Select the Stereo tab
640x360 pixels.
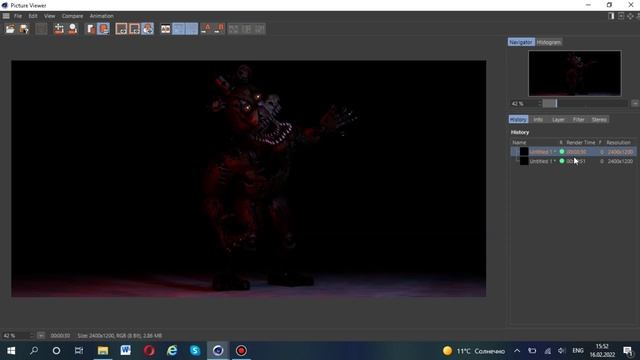[599, 119]
